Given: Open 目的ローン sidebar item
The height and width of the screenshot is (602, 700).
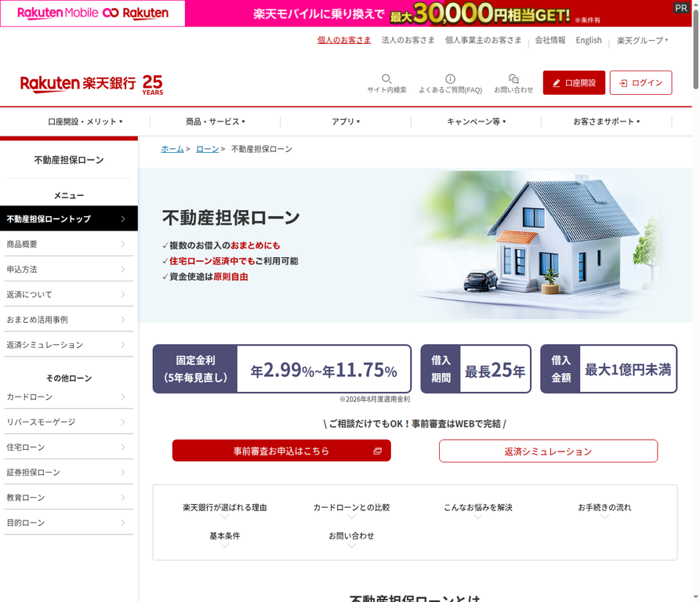Looking at the screenshot, I should (x=69, y=523).
